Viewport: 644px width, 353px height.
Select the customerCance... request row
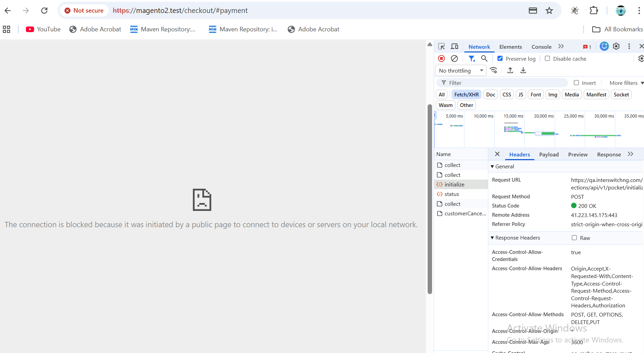pos(465,214)
